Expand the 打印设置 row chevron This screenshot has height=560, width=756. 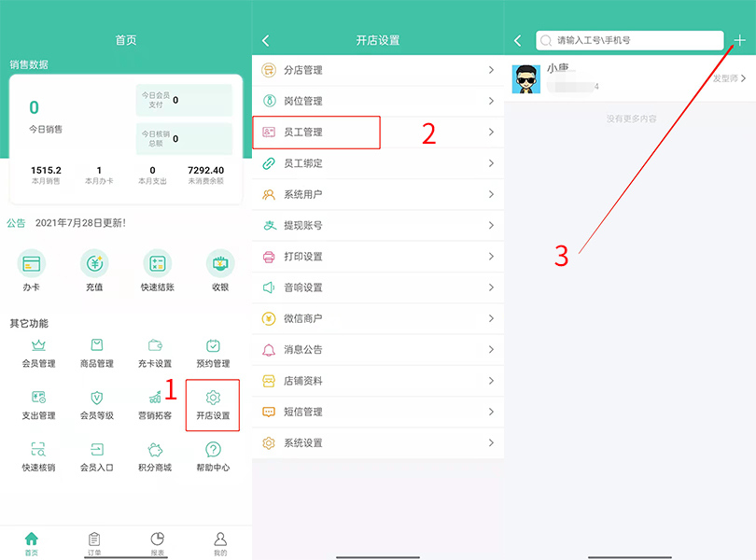click(x=491, y=257)
